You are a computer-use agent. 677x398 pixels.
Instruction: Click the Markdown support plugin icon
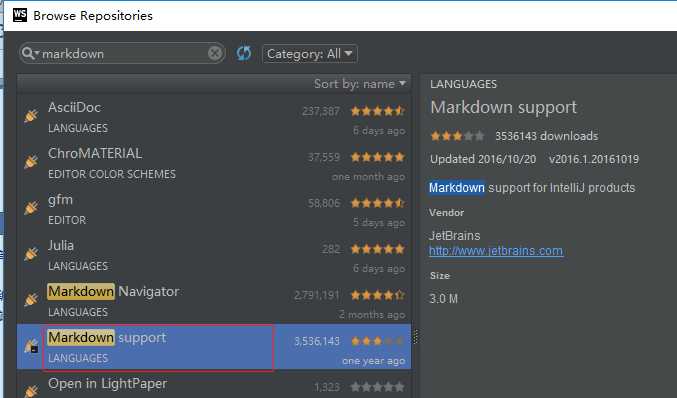[32, 346]
